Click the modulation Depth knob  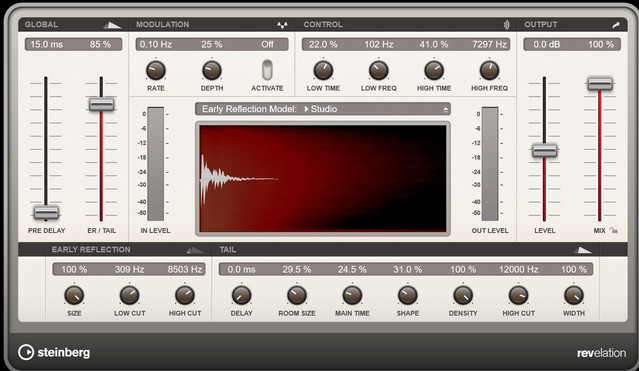tap(212, 70)
